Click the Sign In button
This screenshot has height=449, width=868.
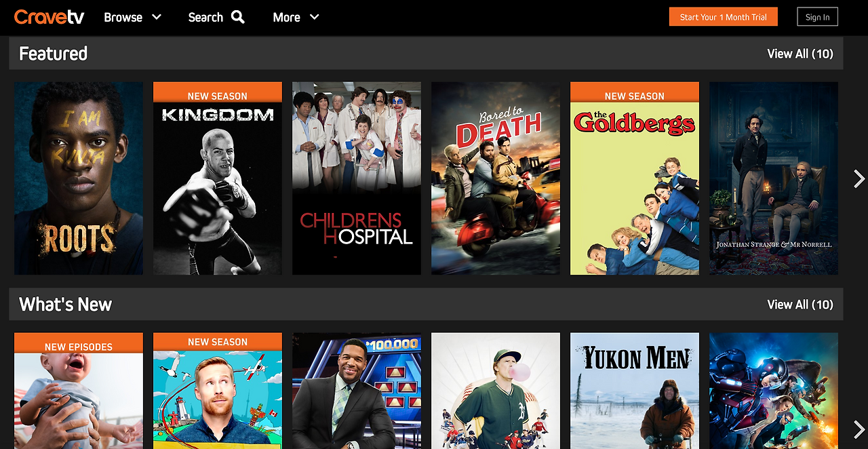(817, 17)
